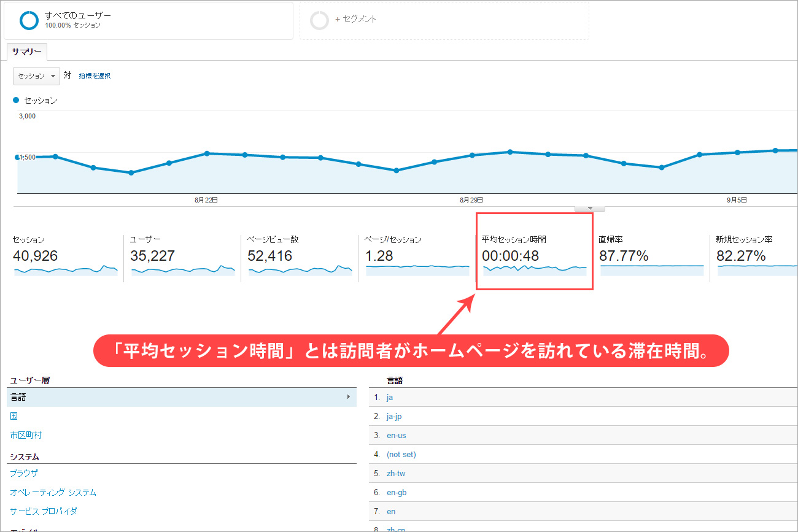The height and width of the screenshot is (532, 798).
Task: Click 指標を選択 link
Action: [95, 76]
